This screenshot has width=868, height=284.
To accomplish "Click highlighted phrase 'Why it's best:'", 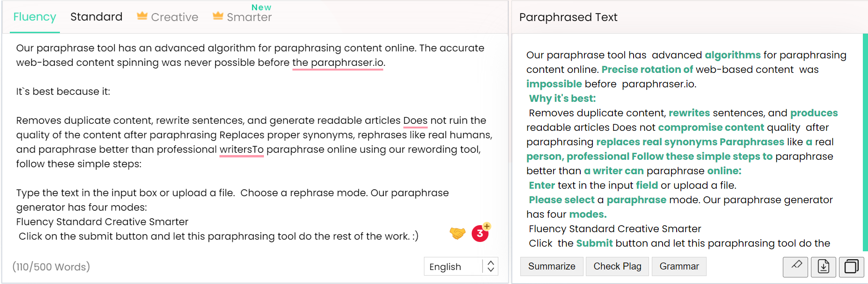I will [x=562, y=99].
